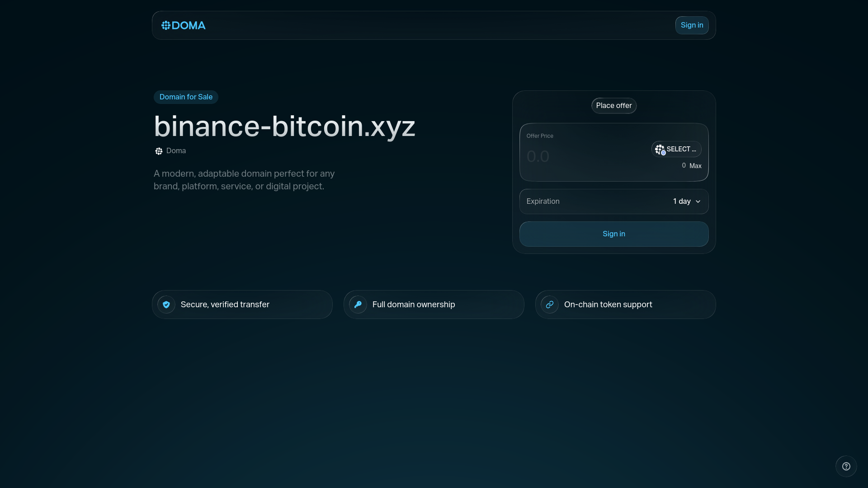This screenshot has width=868, height=488.
Task: Open the help question mark button
Action: tap(846, 466)
